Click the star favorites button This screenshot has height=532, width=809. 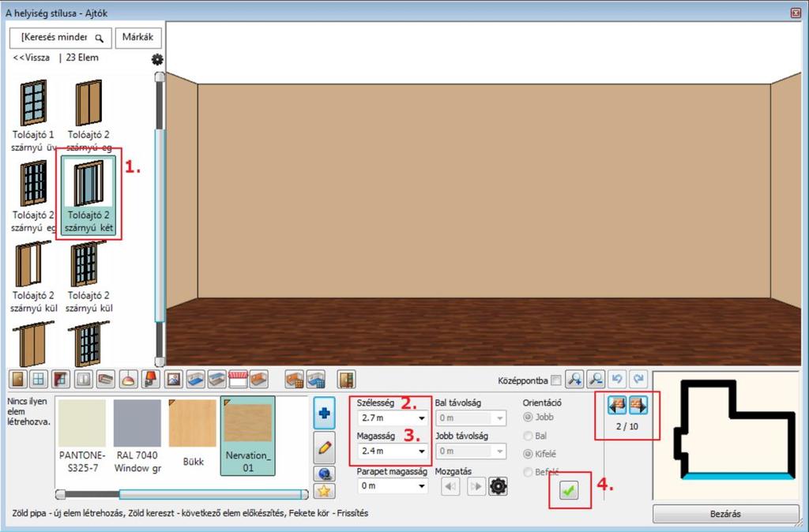pos(325,491)
